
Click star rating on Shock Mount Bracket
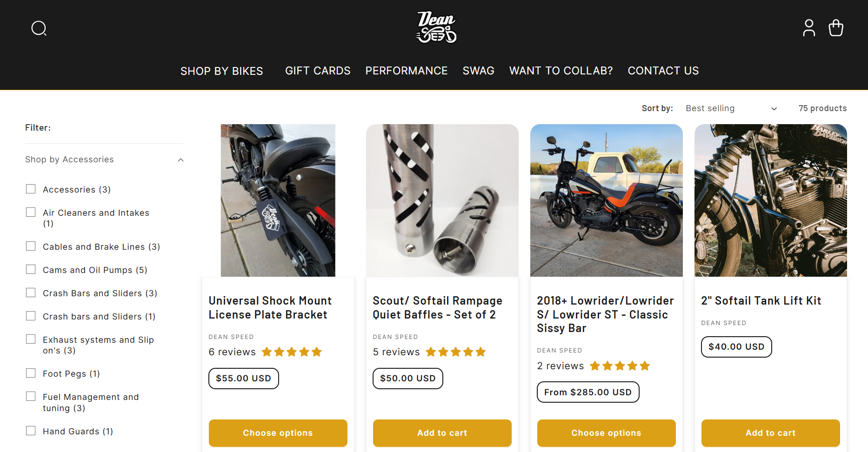click(292, 352)
